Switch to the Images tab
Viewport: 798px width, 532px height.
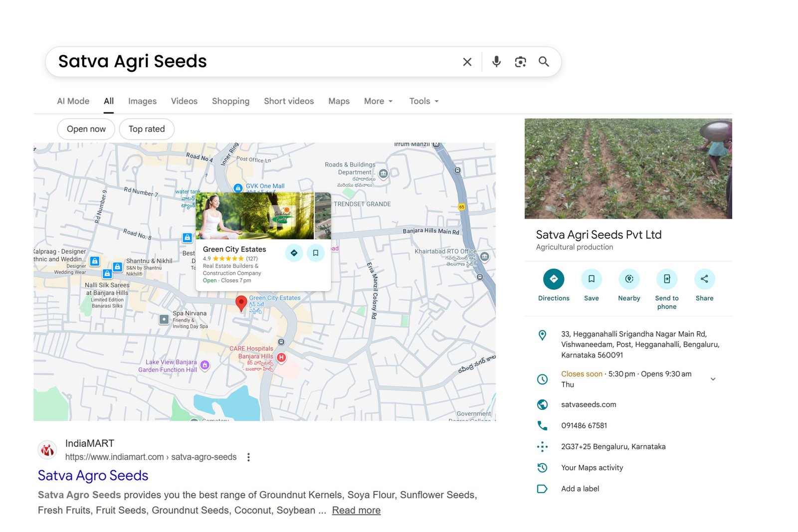coord(142,101)
